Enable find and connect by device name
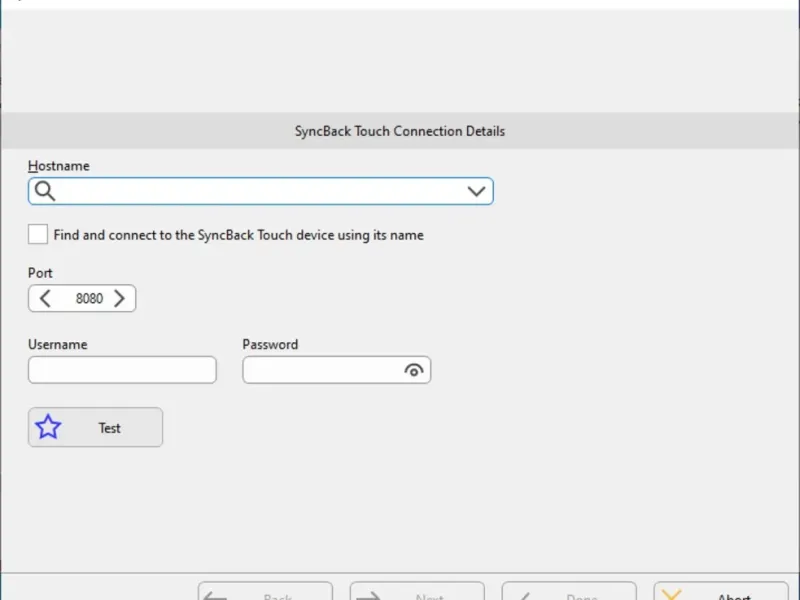800x600 pixels. tap(38, 235)
